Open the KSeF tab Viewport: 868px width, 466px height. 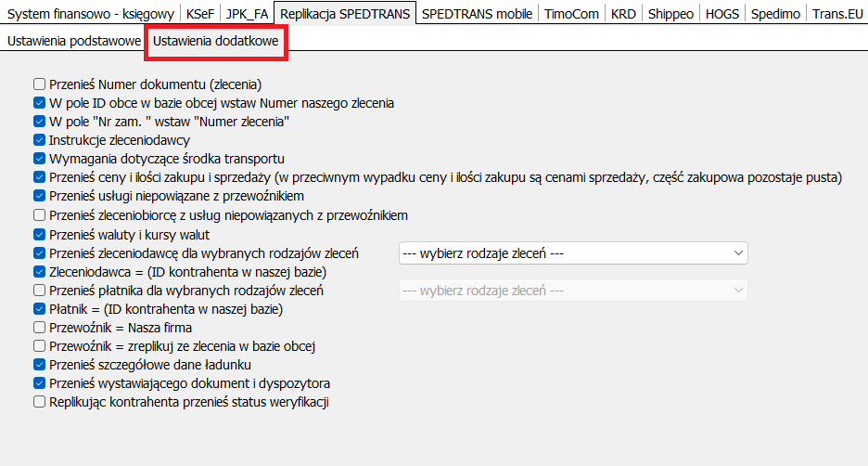[x=198, y=14]
